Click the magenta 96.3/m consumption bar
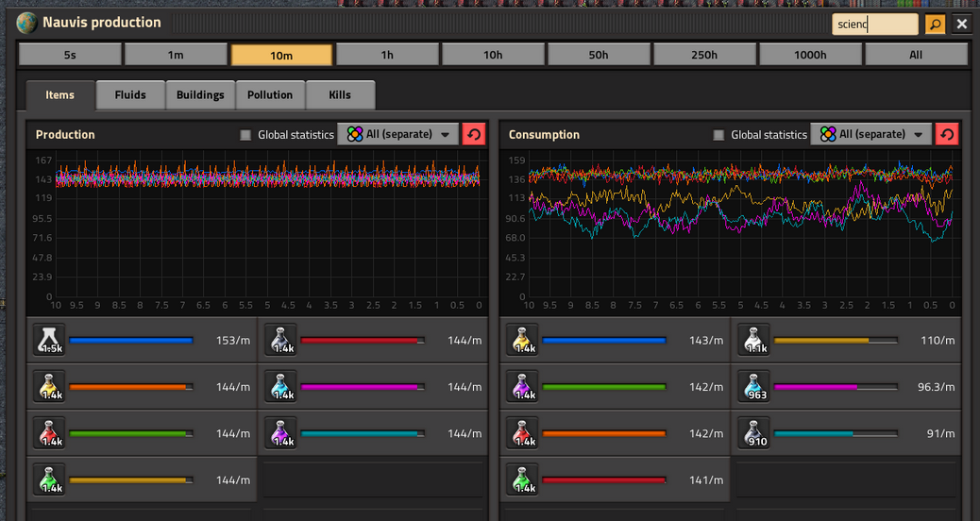 (836, 387)
